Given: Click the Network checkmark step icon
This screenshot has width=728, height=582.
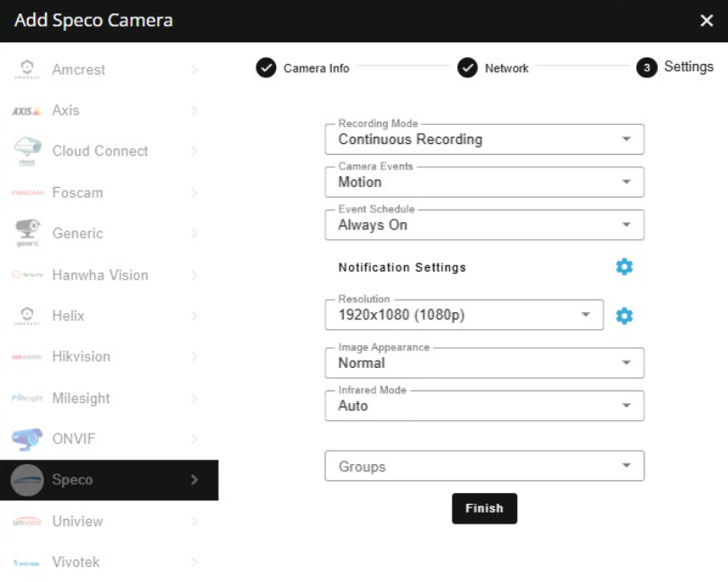Looking at the screenshot, I should [467, 67].
